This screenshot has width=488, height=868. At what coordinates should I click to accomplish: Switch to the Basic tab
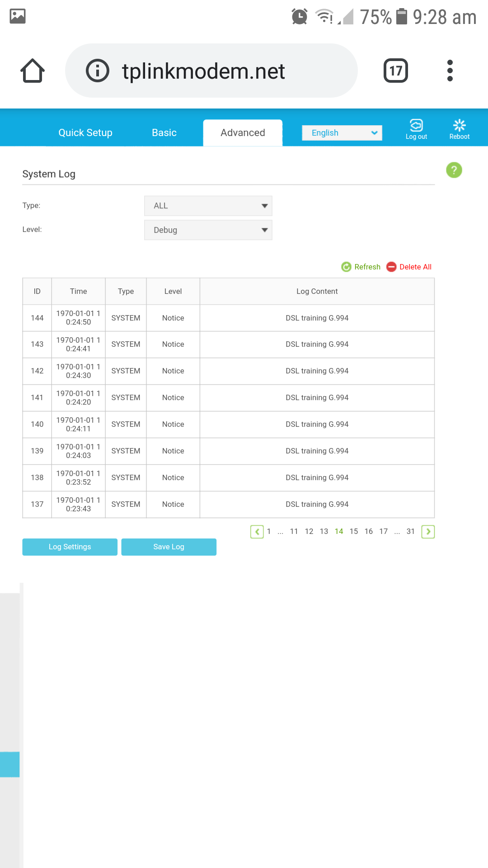tap(164, 133)
